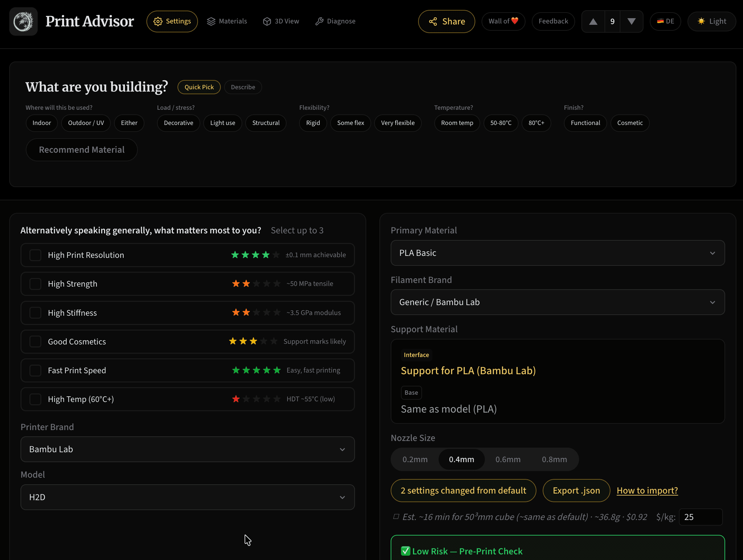This screenshot has height=560, width=743.
Task: Click the Settings gear icon
Action: 158,21
